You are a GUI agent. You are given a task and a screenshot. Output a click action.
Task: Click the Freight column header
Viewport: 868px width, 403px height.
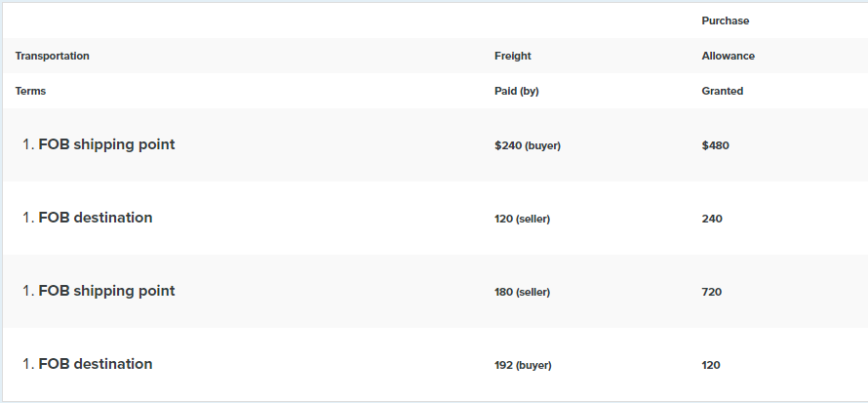click(x=512, y=56)
